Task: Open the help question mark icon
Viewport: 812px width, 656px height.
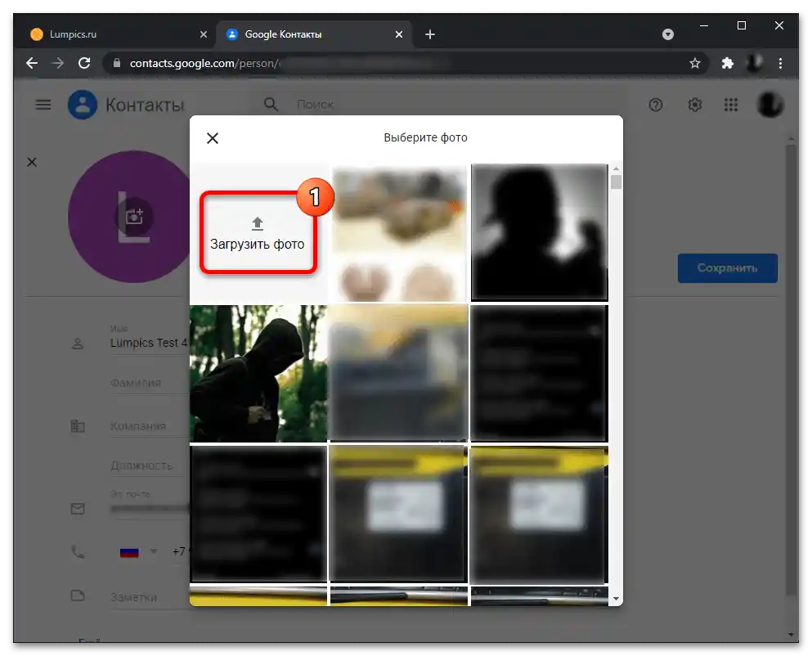Action: click(x=656, y=105)
